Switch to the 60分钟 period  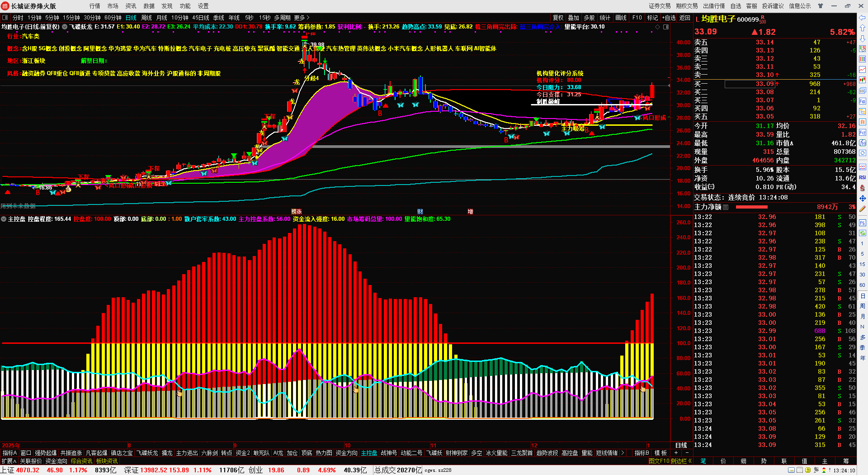(x=113, y=18)
